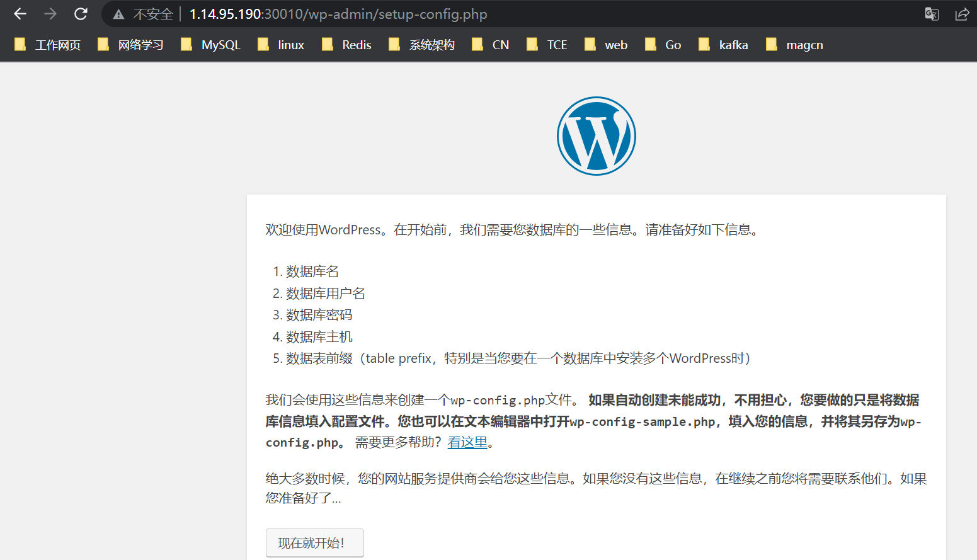Screen dimensions: 977x560
Task: Open the TCE bookmark folder
Action: (x=547, y=45)
